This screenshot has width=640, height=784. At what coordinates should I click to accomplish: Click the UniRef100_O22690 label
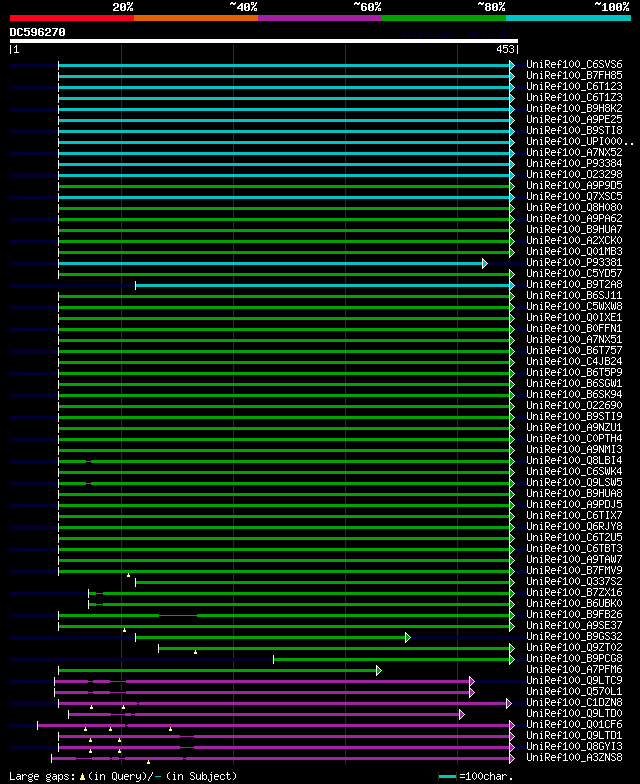[x=574, y=406]
